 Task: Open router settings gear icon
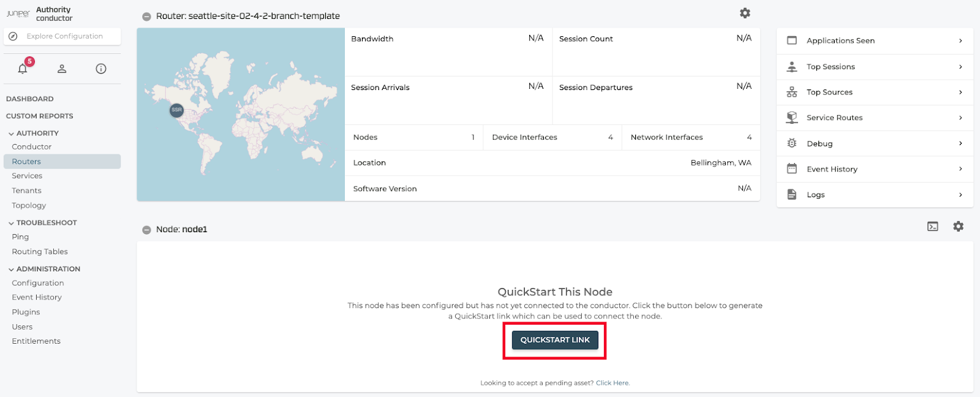pyautogui.click(x=745, y=13)
